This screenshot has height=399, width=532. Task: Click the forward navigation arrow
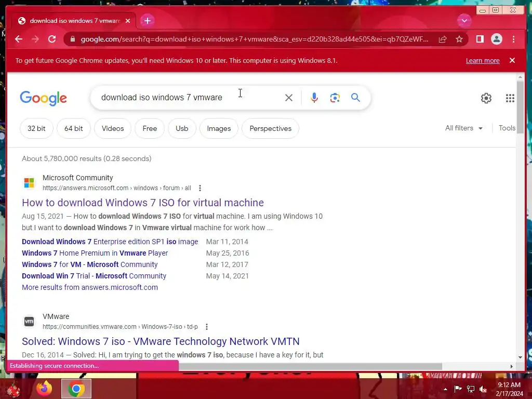coord(35,39)
